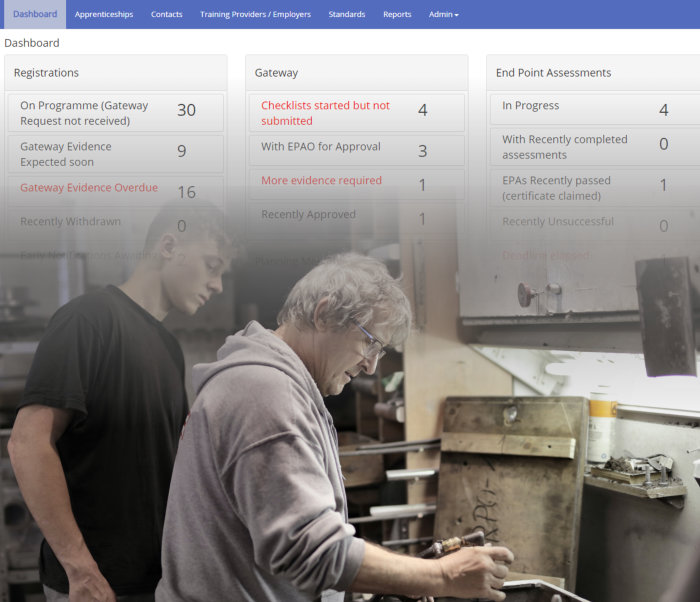Viewport: 700px width, 602px height.
Task: Click the count 30 for On Programme
Action: coord(186,110)
